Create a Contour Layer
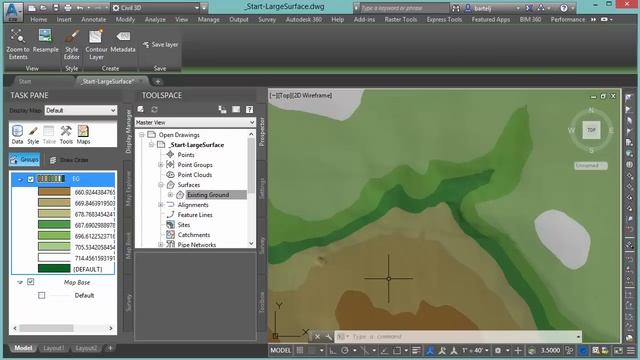 pyautogui.click(x=96, y=44)
